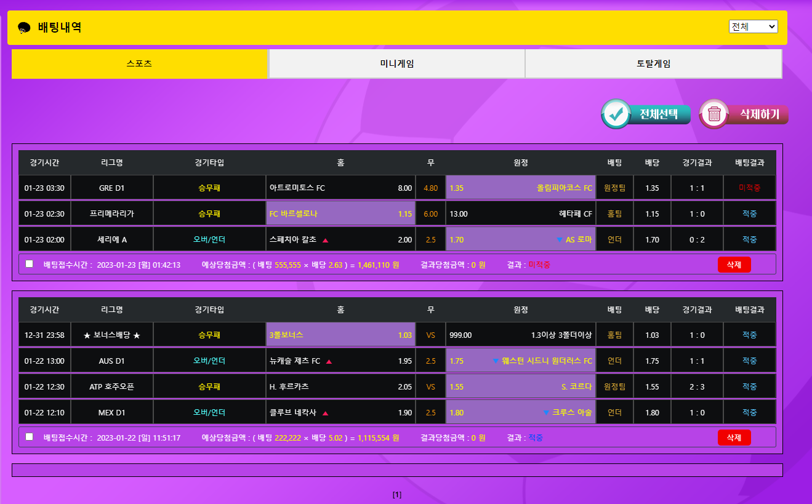This screenshot has width=812, height=504.
Task: Open the 전체 filter dropdown
Action: (x=753, y=27)
